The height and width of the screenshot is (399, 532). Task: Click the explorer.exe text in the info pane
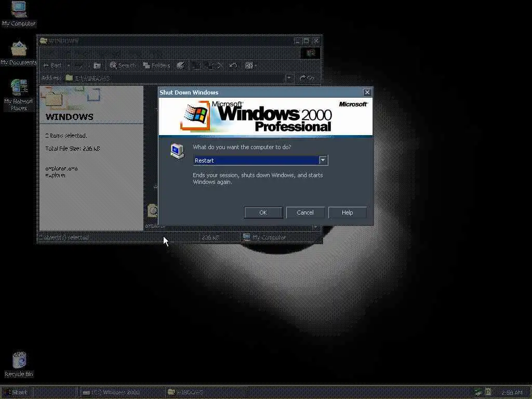point(61,168)
